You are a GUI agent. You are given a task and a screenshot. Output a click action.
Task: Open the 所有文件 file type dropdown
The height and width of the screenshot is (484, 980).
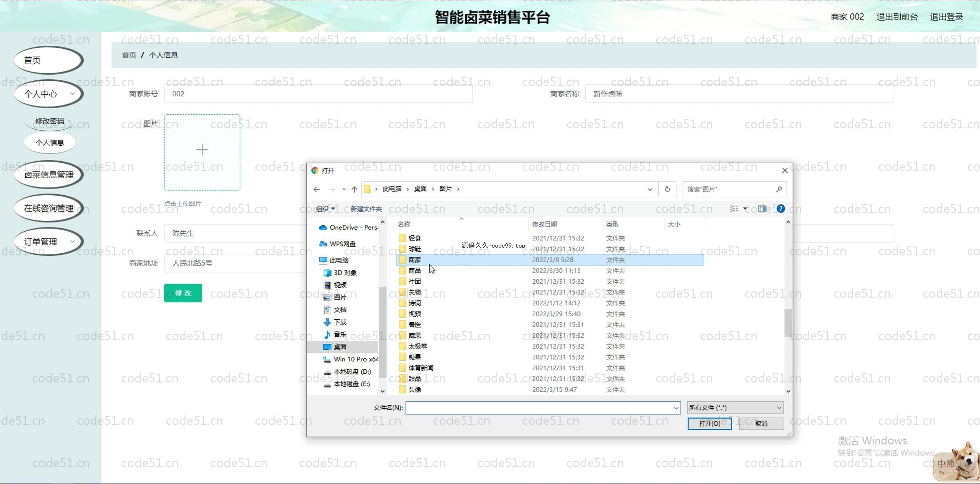tap(735, 407)
